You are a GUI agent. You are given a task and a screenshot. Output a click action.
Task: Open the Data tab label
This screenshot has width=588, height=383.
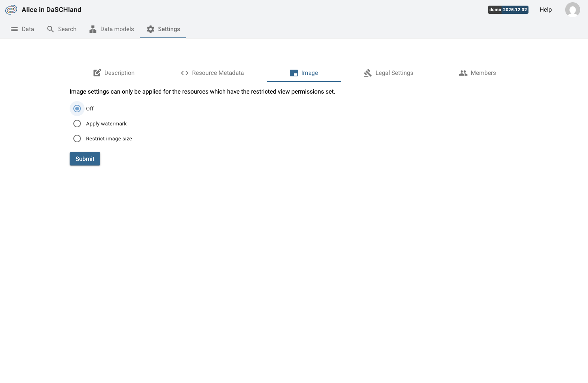point(28,29)
